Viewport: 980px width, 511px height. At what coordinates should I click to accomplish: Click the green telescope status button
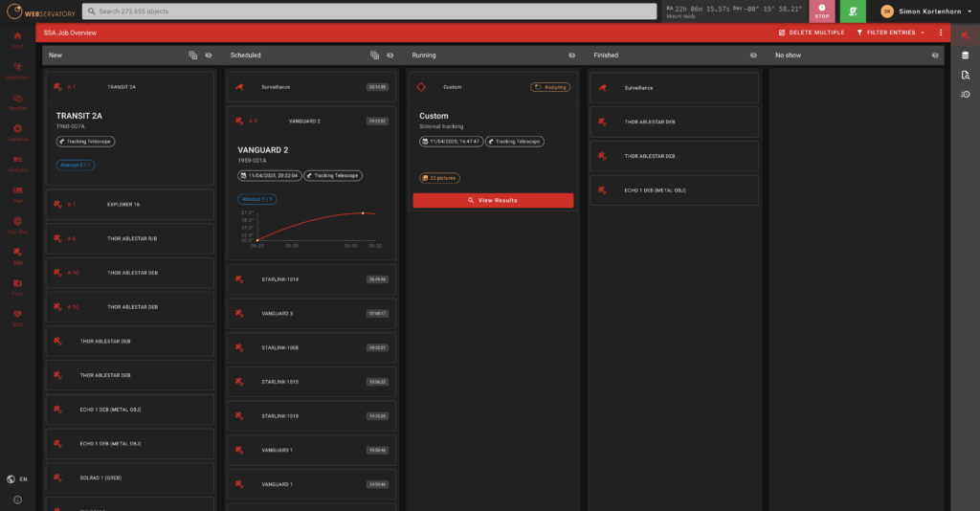853,11
